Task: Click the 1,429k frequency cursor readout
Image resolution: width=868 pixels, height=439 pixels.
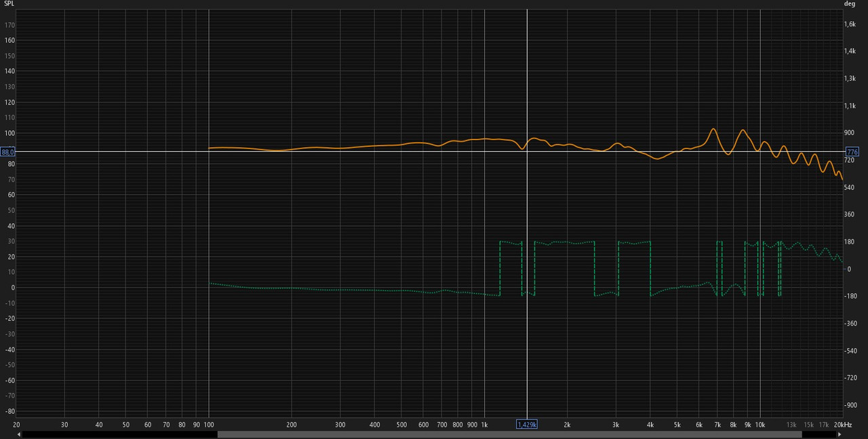Action: pos(528,424)
